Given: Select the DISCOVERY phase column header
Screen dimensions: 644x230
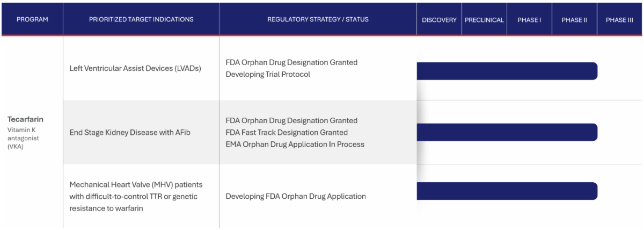Looking at the screenshot, I should coord(439,20).
